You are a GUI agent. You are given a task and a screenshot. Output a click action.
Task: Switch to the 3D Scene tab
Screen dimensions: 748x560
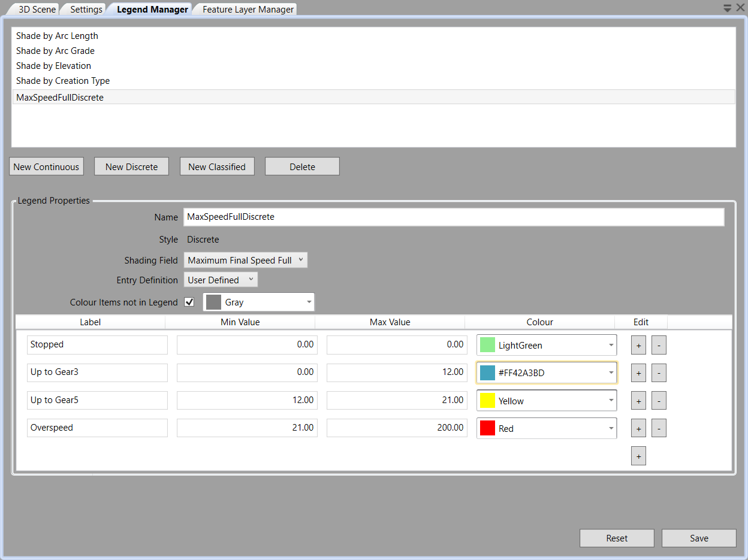tap(37, 10)
